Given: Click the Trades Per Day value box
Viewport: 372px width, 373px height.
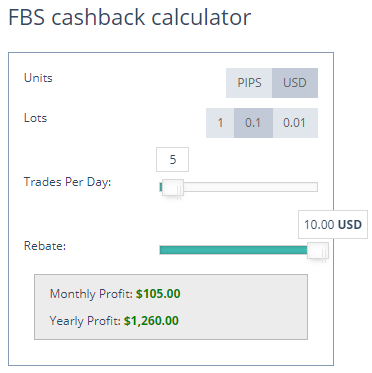Looking at the screenshot, I should (172, 160).
